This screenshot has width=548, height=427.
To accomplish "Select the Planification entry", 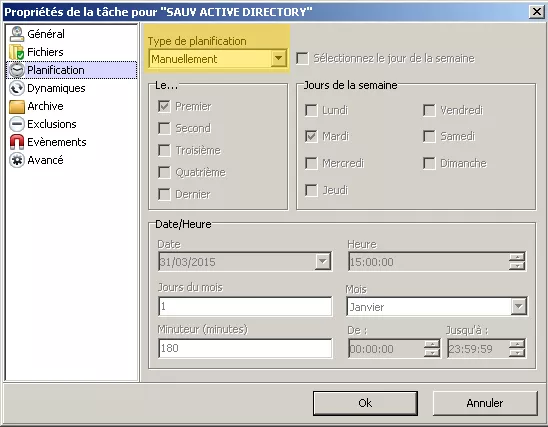I will tap(72, 70).
